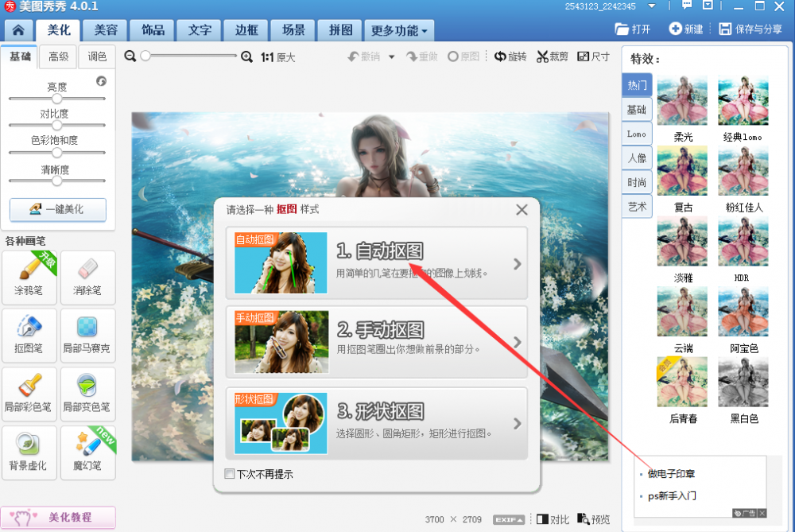Open the 调色 color tab
This screenshot has width=795, height=532.
coord(97,56)
